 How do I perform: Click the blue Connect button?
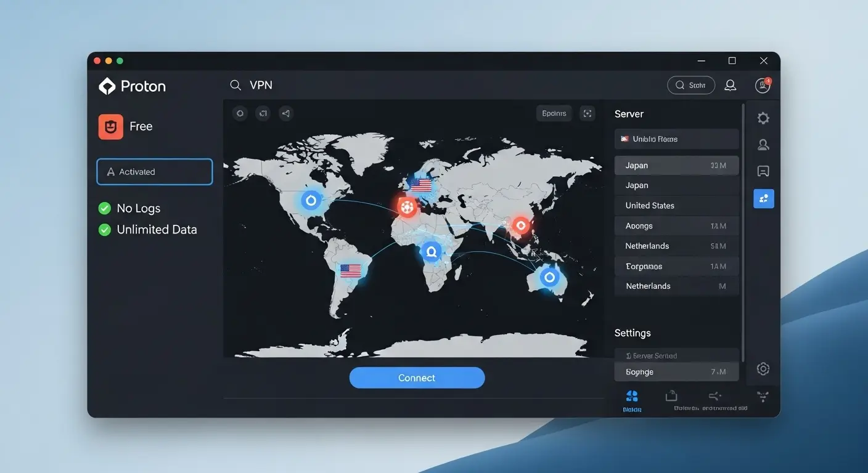(417, 378)
